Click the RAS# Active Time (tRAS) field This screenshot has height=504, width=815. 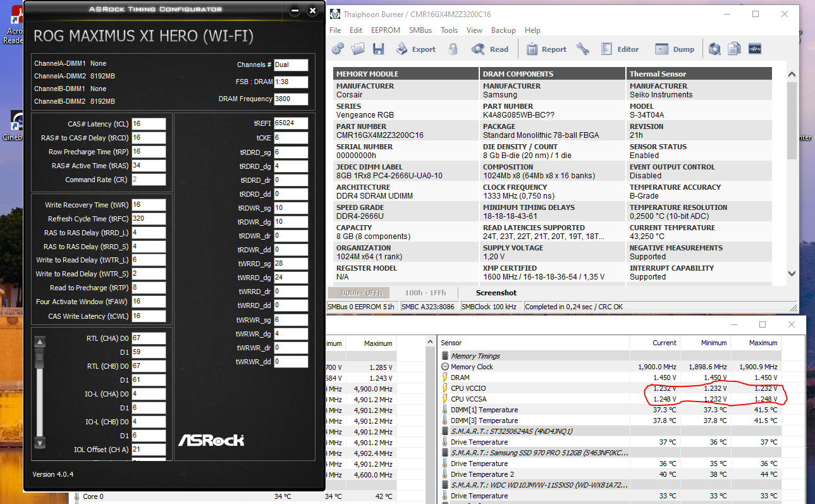149,166
